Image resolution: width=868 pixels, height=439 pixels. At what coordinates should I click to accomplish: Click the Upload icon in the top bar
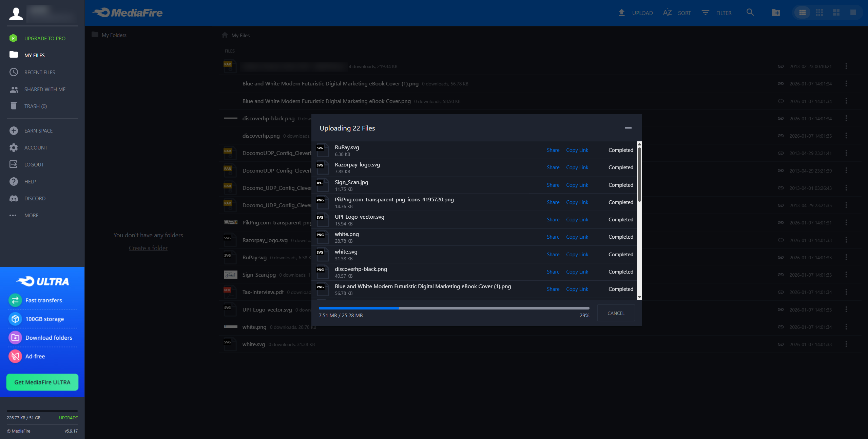pos(621,13)
